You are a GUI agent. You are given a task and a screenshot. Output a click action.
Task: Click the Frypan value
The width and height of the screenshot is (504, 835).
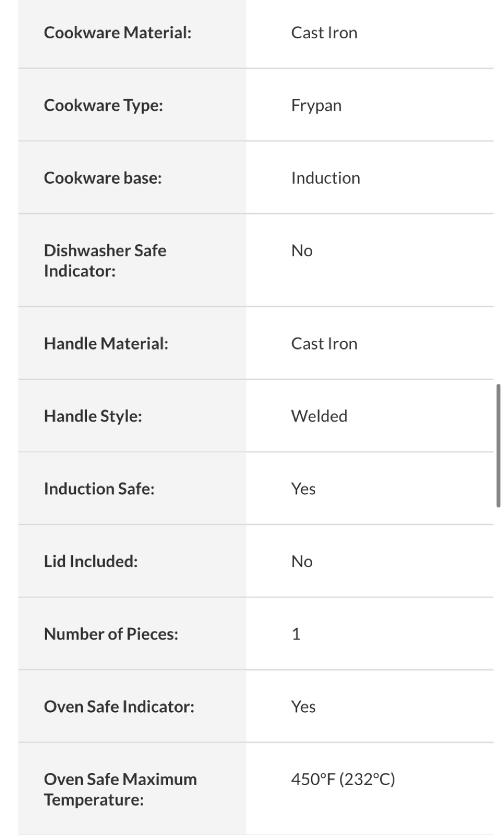click(x=316, y=106)
